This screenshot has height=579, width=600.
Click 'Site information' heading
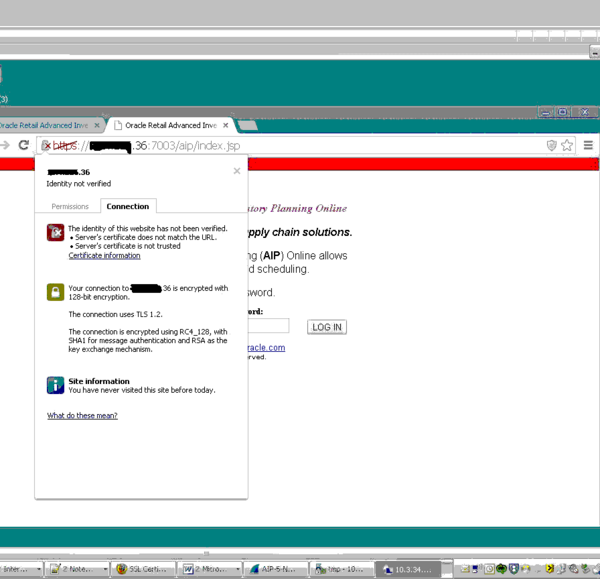click(99, 381)
